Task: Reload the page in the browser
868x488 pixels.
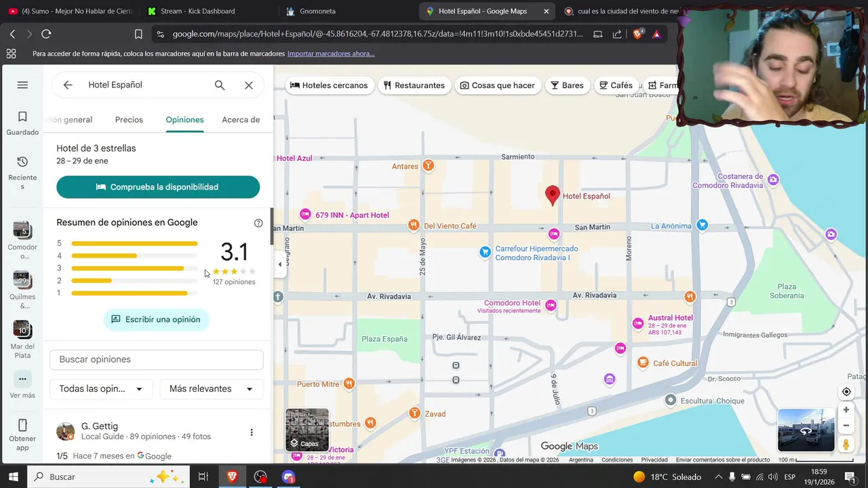Action: tap(46, 34)
